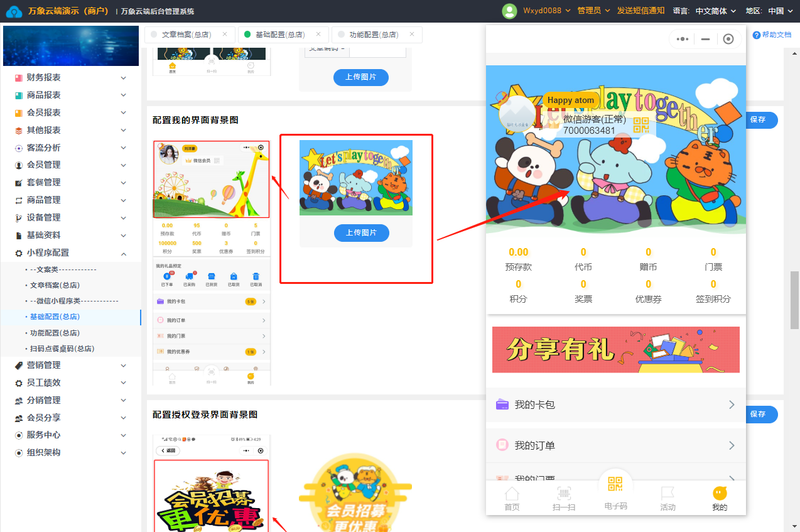Expand 营销管理 using its chevron
Image resolution: width=800 pixels, height=532 pixels.
coord(124,366)
